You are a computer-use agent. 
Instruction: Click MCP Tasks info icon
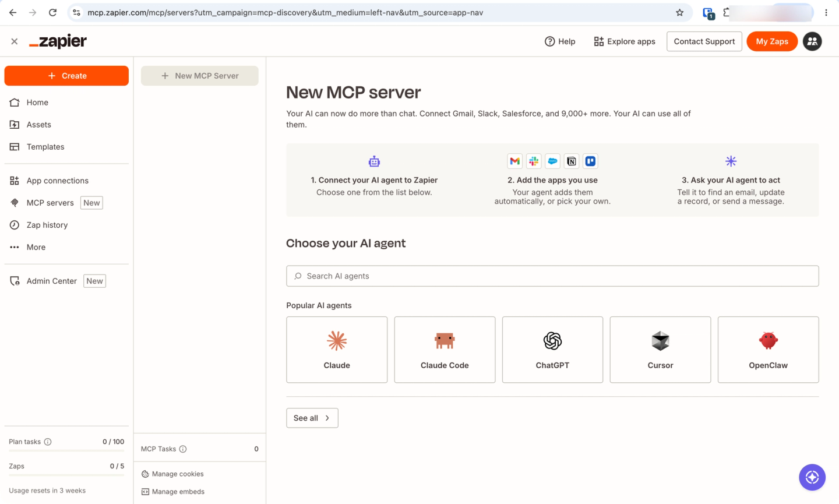[183, 449]
